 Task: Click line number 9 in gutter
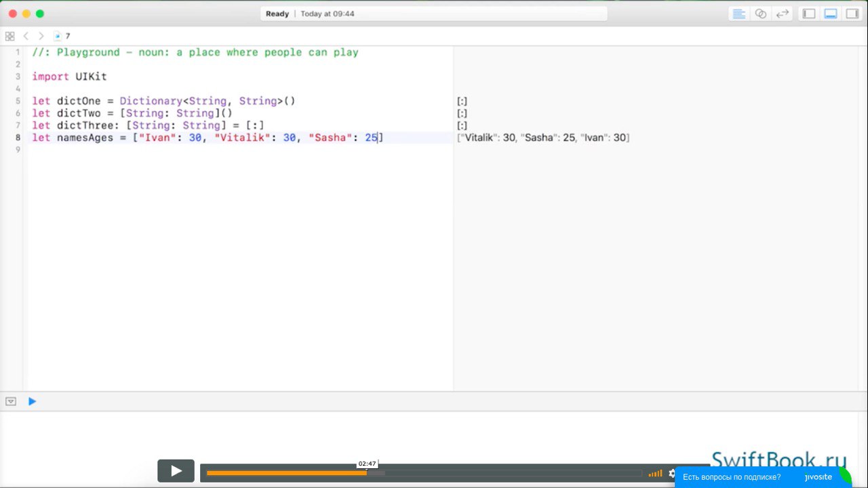[18, 150]
